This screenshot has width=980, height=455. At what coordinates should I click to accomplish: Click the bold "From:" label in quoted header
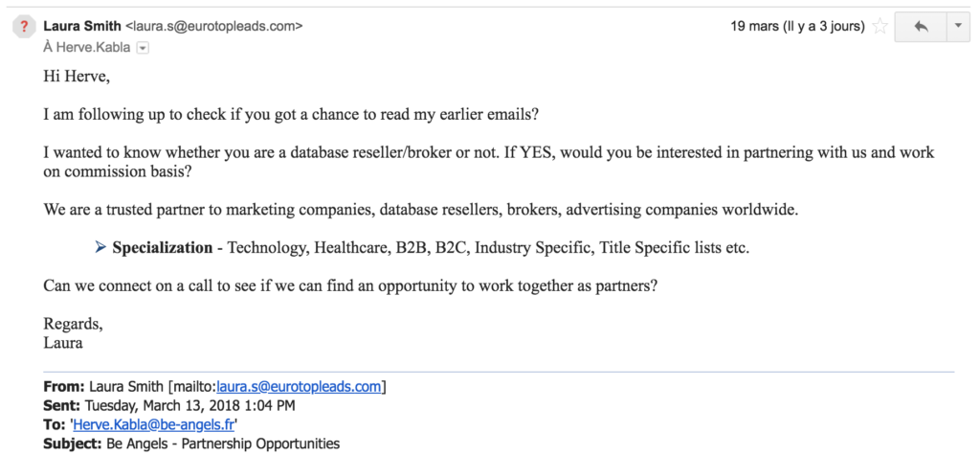tap(64, 387)
